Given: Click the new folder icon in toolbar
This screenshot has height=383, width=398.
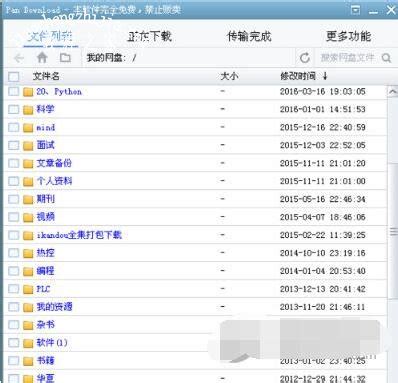Looking at the screenshot, I should tap(65, 58).
